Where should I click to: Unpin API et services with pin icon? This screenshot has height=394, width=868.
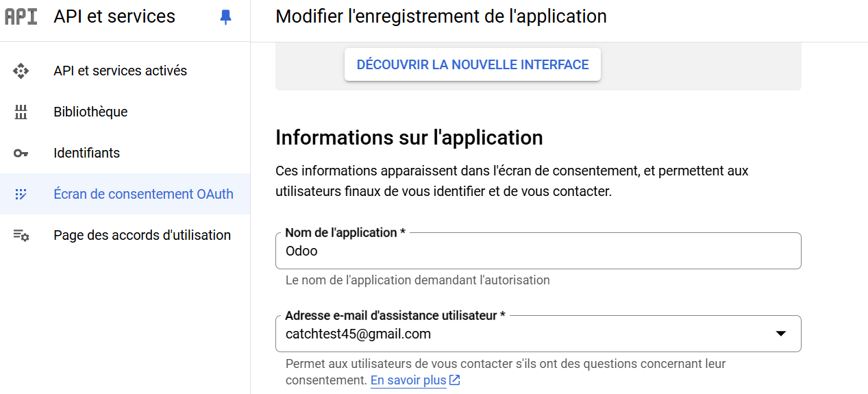pos(225,17)
